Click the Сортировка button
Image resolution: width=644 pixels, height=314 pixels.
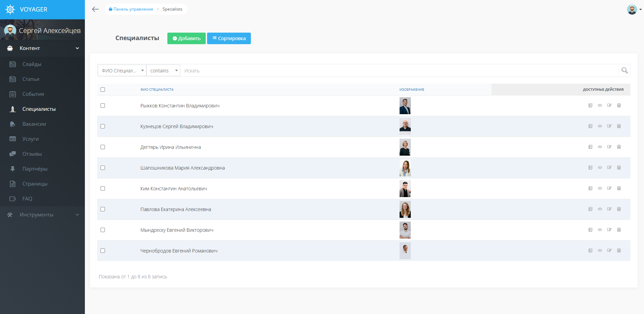click(x=229, y=38)
